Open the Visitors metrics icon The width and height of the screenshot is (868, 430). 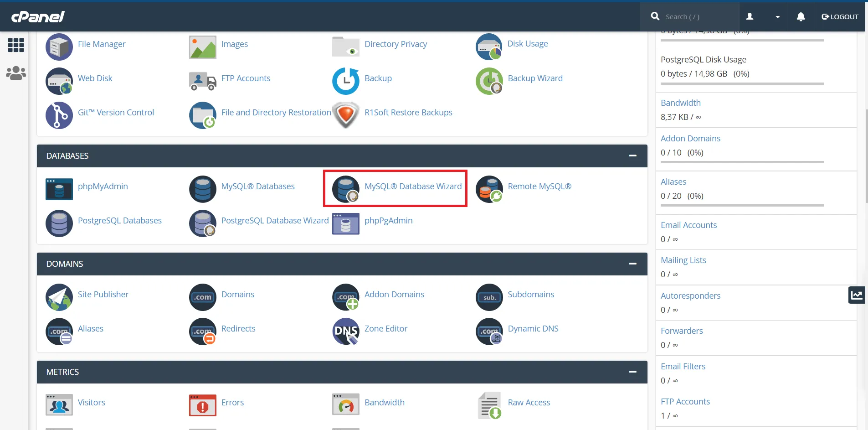point(59,405)
